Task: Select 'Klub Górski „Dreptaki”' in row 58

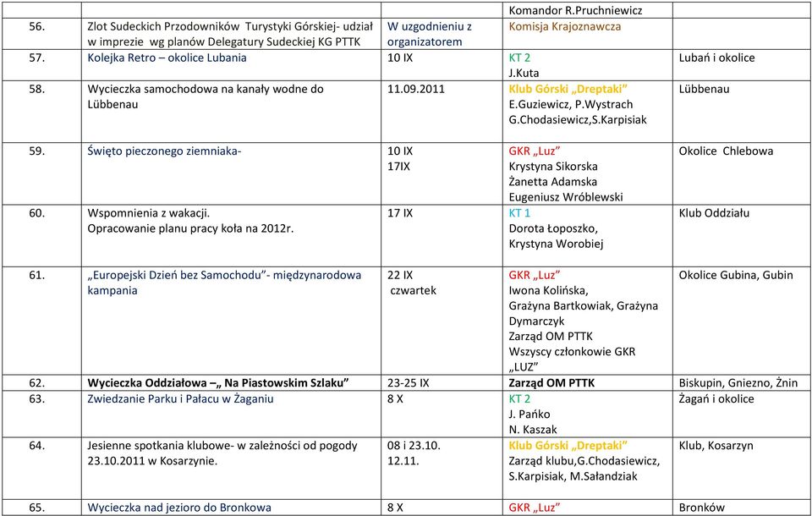Action: [568, 89]
